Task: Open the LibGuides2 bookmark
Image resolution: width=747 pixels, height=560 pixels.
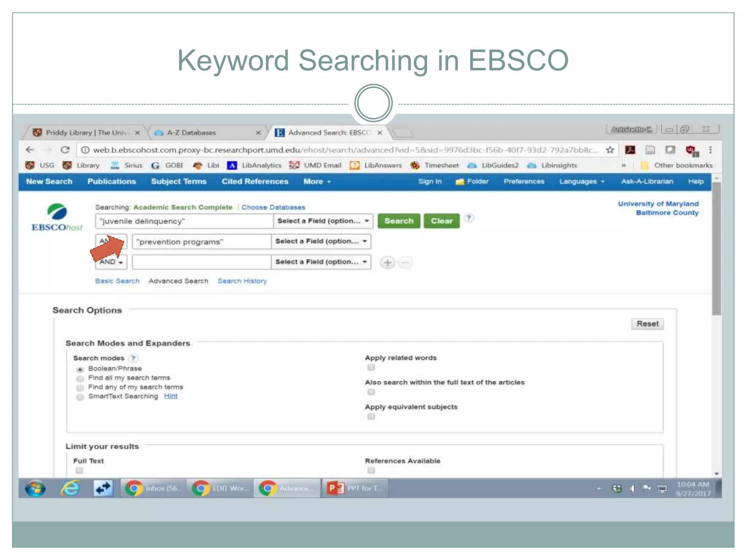Action: tap(493, 166)
